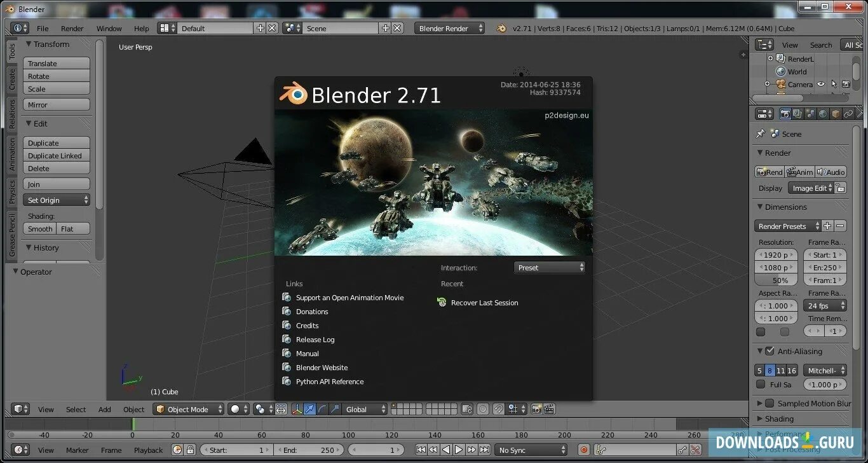Toggle Camera visibility eye in outliner
This screenshot has width=868, height=463.
[821, 84]
